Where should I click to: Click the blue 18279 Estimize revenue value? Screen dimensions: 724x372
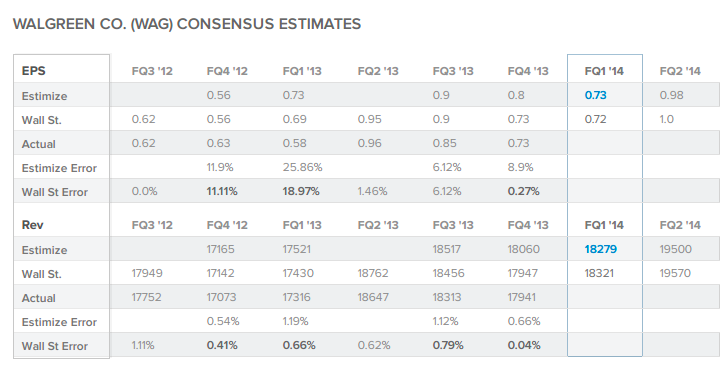[600, 249]
